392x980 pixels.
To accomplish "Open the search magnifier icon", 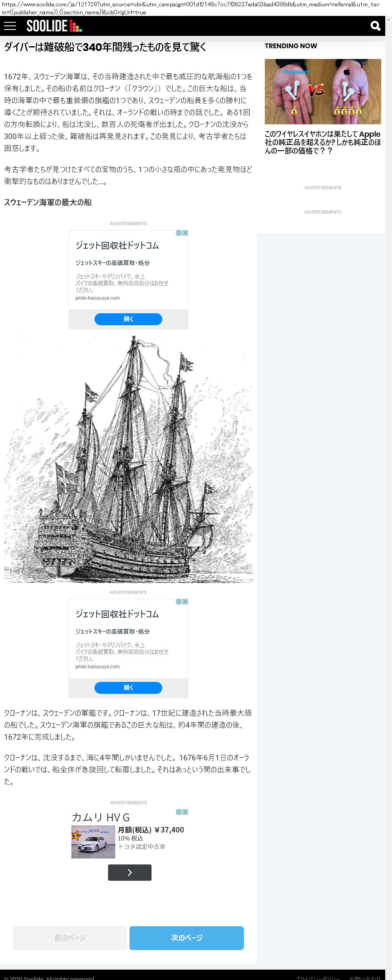I will pos(375,26).
